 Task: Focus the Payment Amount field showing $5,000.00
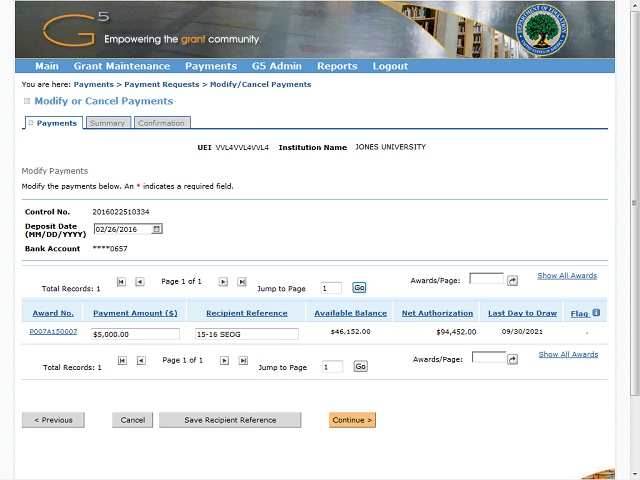[135, 334]
